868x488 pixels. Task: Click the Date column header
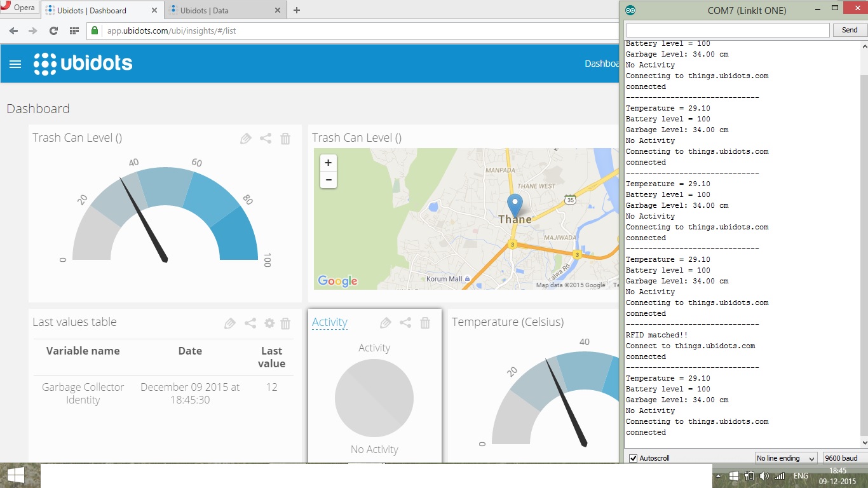[190, 351]
